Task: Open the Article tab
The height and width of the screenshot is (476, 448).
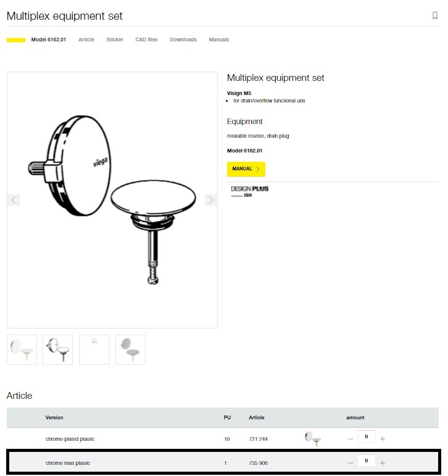Action: point(86,40)
